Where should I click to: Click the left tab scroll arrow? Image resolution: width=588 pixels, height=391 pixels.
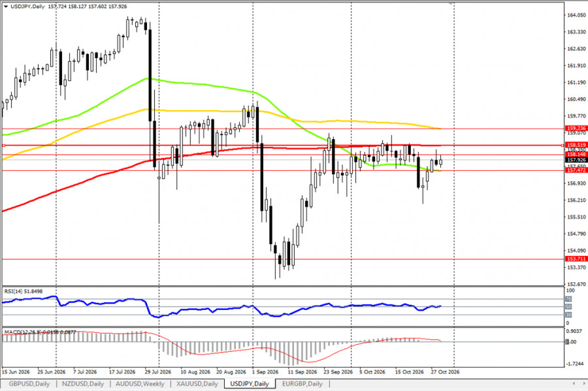click(x=574, y=383)
